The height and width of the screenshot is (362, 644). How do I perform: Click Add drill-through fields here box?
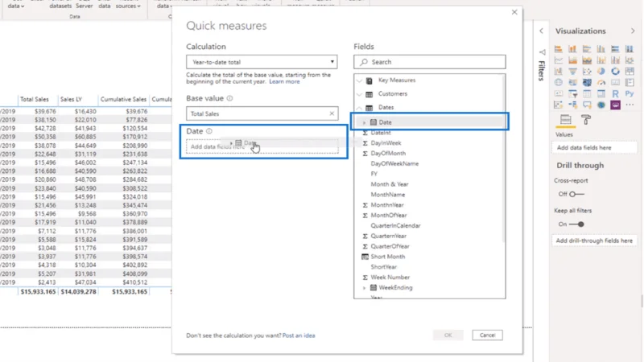(x=594, y=241)
